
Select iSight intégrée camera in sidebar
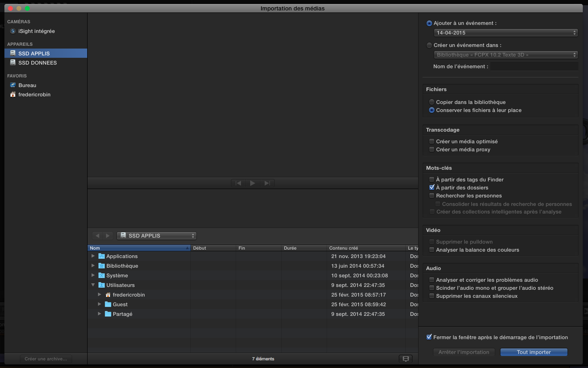pyautogui.click(x=36, y=31)
